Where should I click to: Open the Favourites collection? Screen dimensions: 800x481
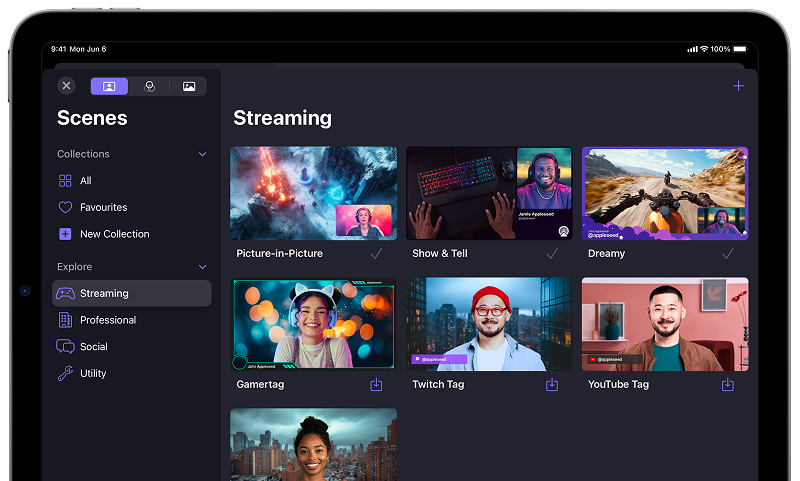point(102,207)
